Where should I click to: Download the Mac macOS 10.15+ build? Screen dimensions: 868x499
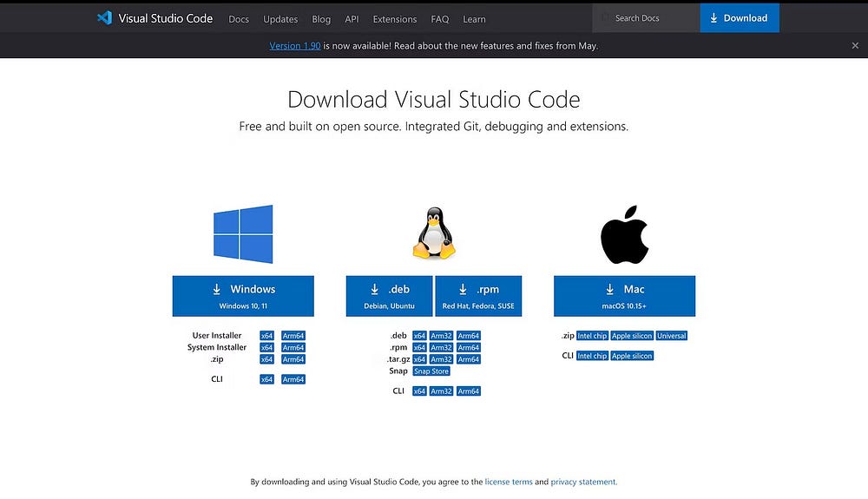pyautogui.click(x=624, y=296)
